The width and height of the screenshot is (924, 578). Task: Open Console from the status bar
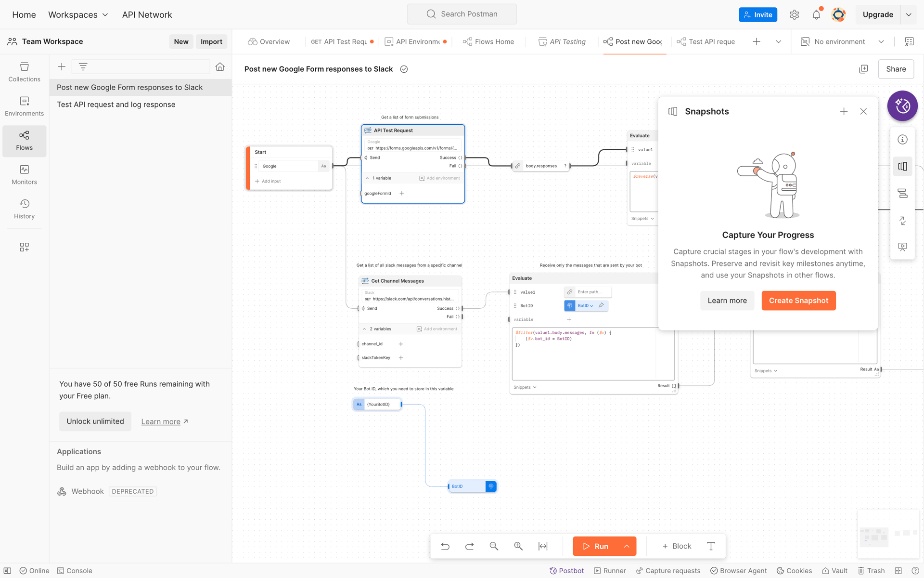click(75, 571)
